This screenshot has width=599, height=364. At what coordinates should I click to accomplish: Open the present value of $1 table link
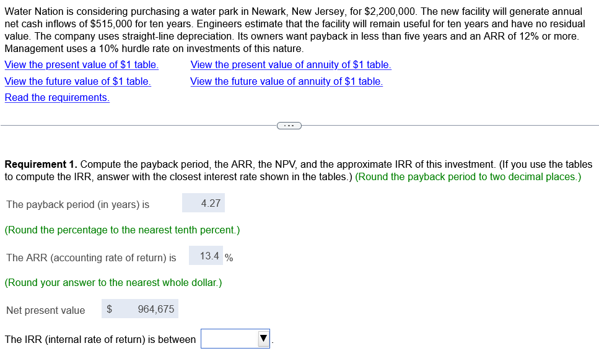click(81, 65)
